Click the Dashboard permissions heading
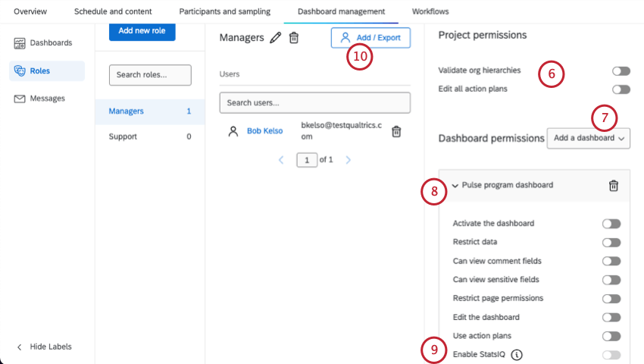 (491, 138)
